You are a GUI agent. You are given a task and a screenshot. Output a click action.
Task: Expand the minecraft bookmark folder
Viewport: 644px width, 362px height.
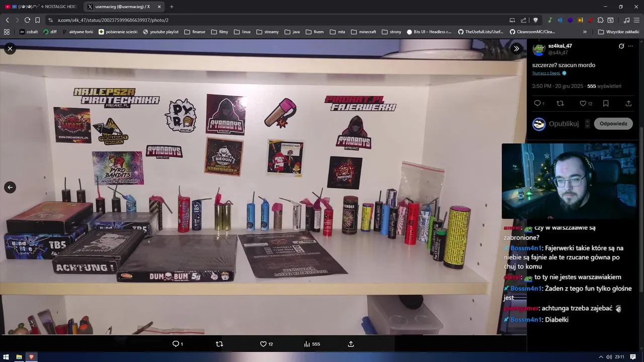(x=363, y=32)
